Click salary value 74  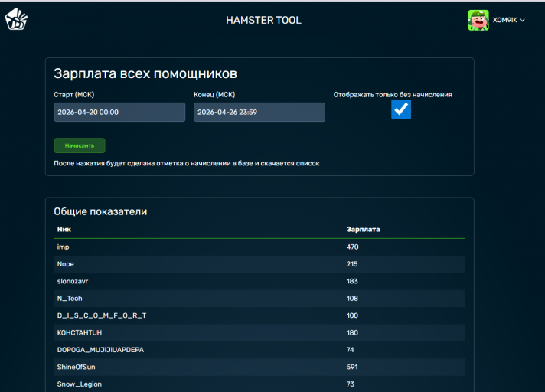pyautogui.click(x=350, y=350)
